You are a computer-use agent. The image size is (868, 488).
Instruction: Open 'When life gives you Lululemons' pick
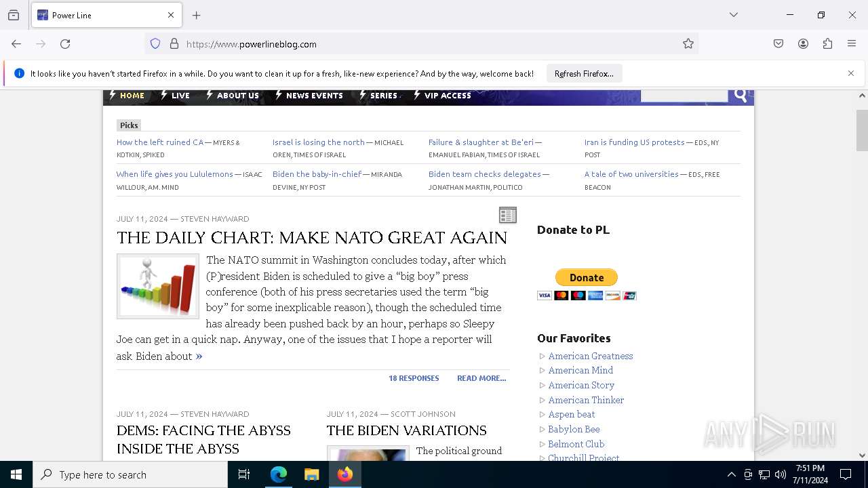(x=175, y=174)
